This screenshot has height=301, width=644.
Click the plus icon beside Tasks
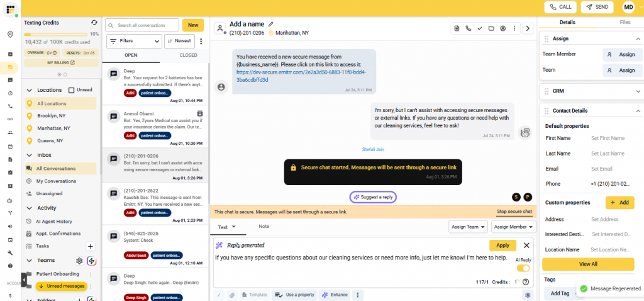pos(91,246)
